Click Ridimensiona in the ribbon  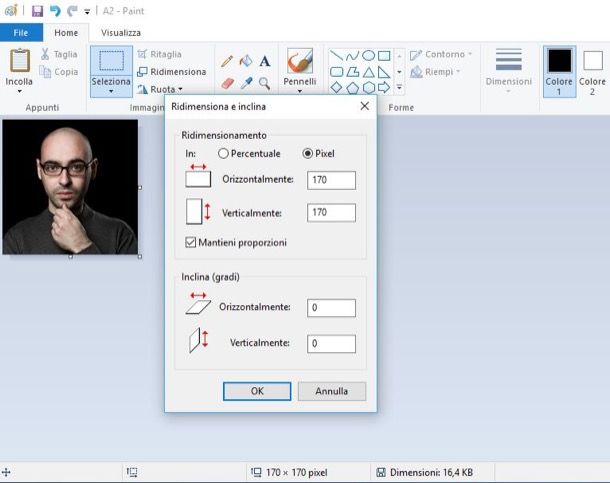(172, 72)
